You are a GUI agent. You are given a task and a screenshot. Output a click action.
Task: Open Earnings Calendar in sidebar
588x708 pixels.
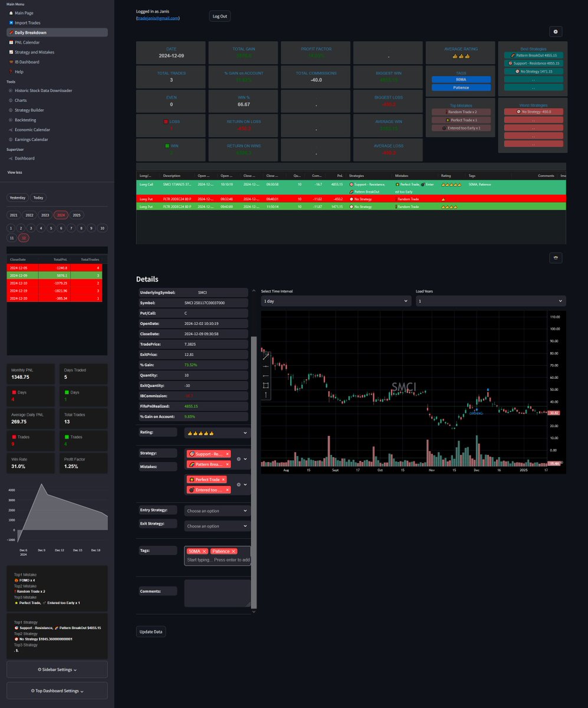31,139
